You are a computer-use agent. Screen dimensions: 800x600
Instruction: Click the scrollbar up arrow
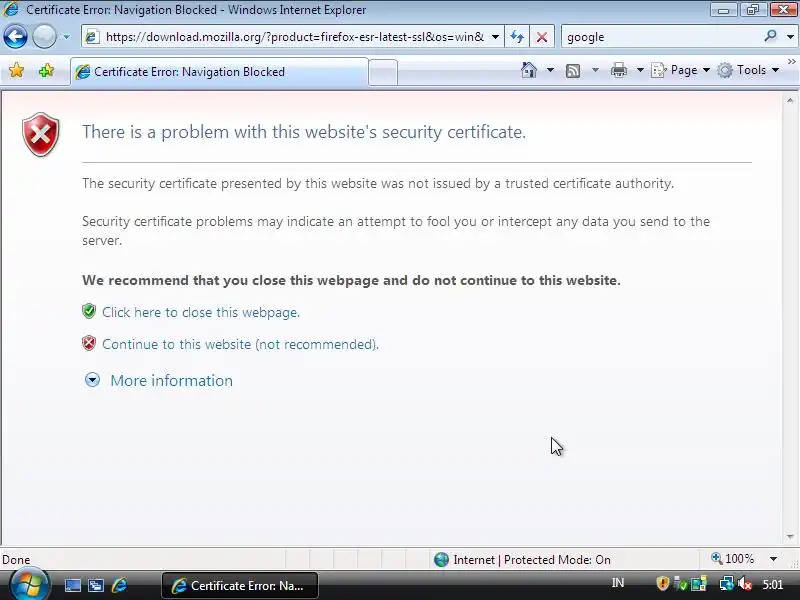[790, 101]
